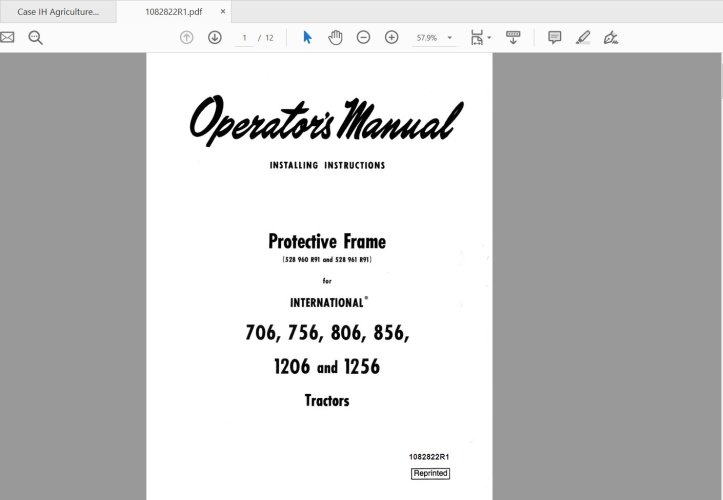Open the 57.9% zoom level dropdown
Viewport: 723px width, 500px height.
tap(450, 38)
